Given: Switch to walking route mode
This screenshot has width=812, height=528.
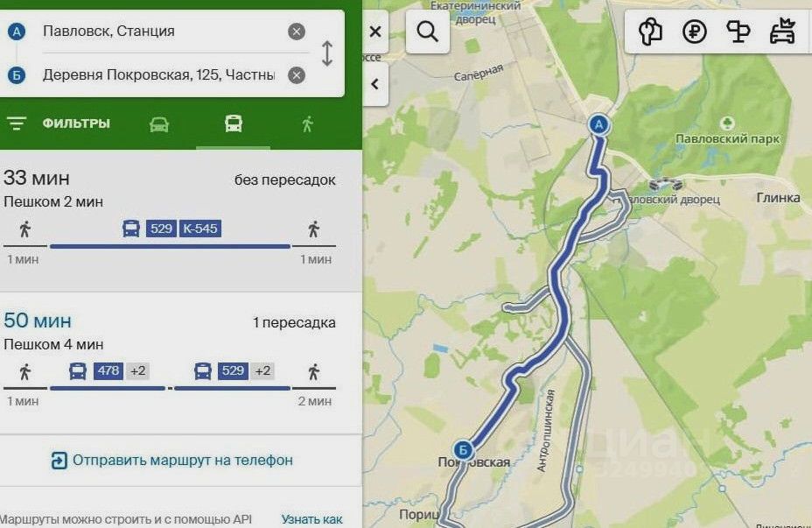Looking at the screenshot, I should point(308,124).
